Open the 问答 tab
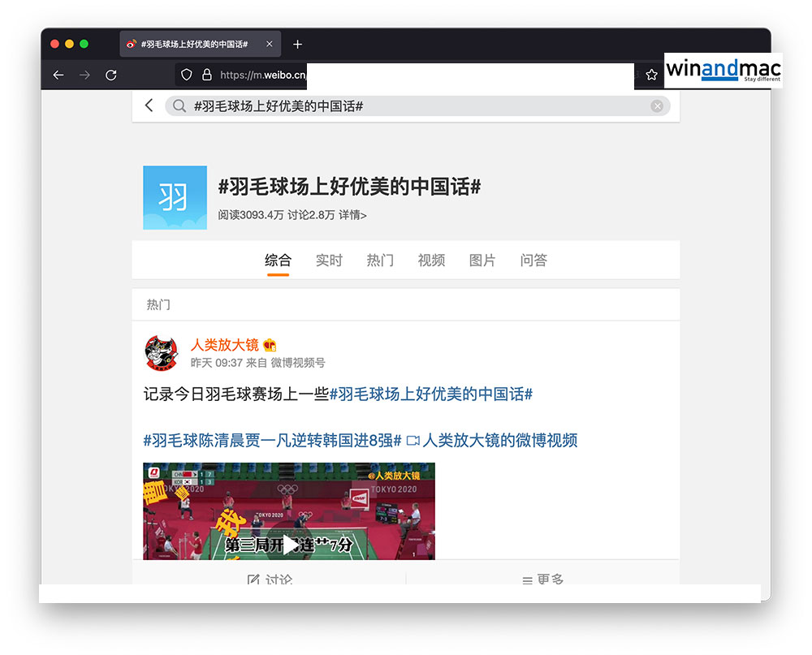 tap(533, 261)
